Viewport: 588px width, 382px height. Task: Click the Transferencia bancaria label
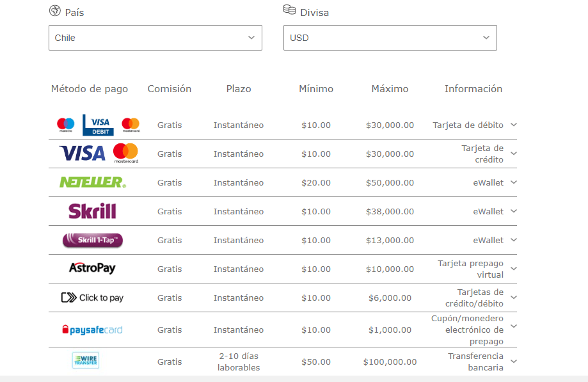point(475,362)
